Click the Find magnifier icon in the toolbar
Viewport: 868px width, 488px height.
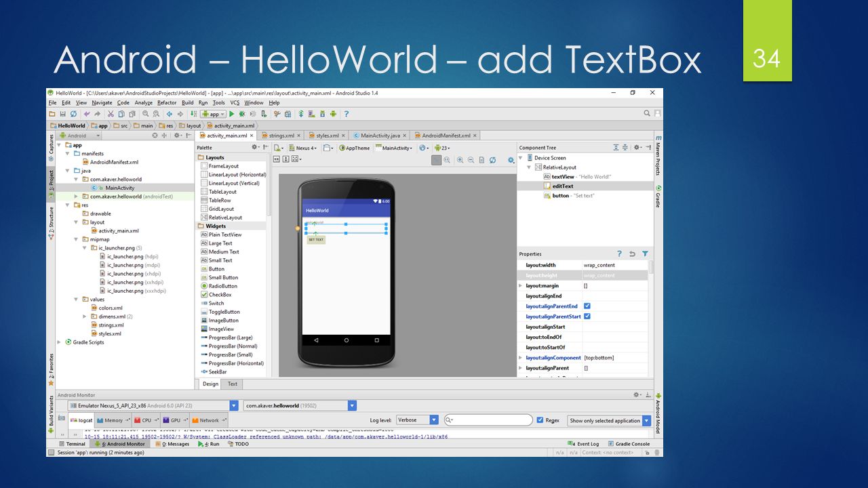point(145,114)
